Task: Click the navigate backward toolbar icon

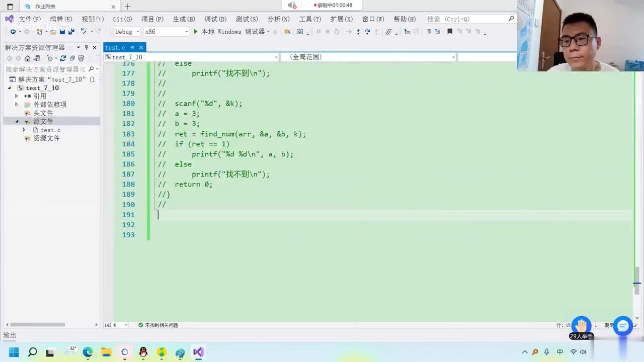Action: [x=13, y=32]
